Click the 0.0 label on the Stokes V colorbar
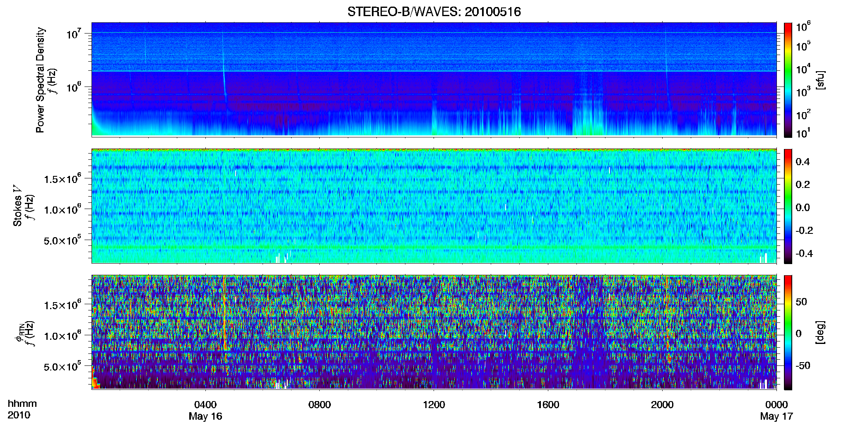 803,207
